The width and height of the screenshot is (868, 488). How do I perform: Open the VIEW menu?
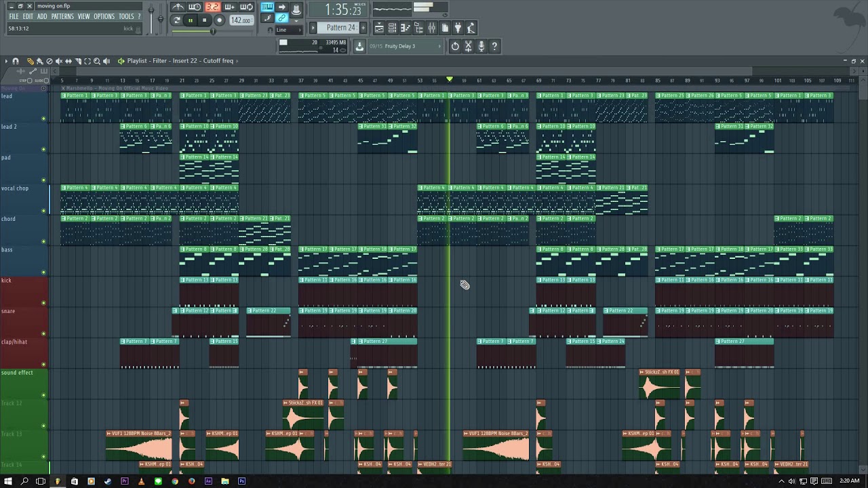point(84,16)
